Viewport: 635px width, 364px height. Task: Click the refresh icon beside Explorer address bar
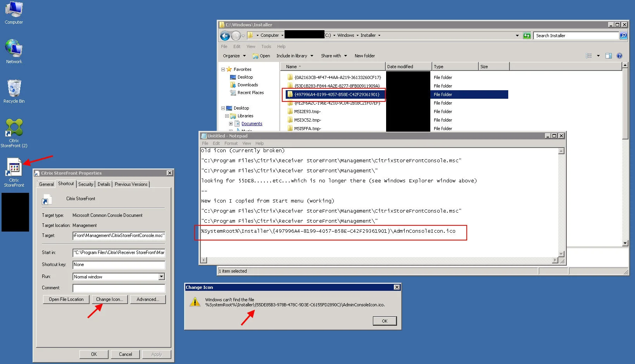(527, 36)
